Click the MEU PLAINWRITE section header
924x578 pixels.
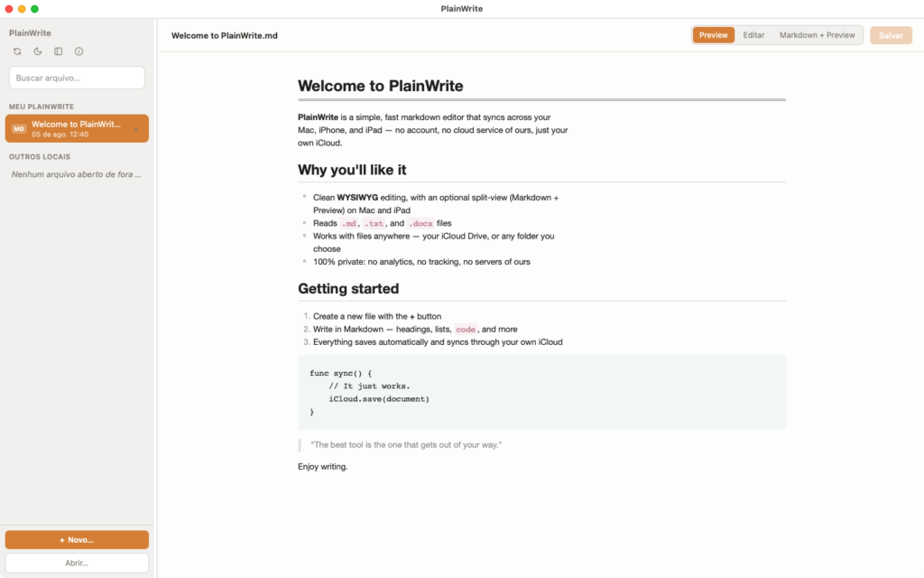click(x=42, y=107)
